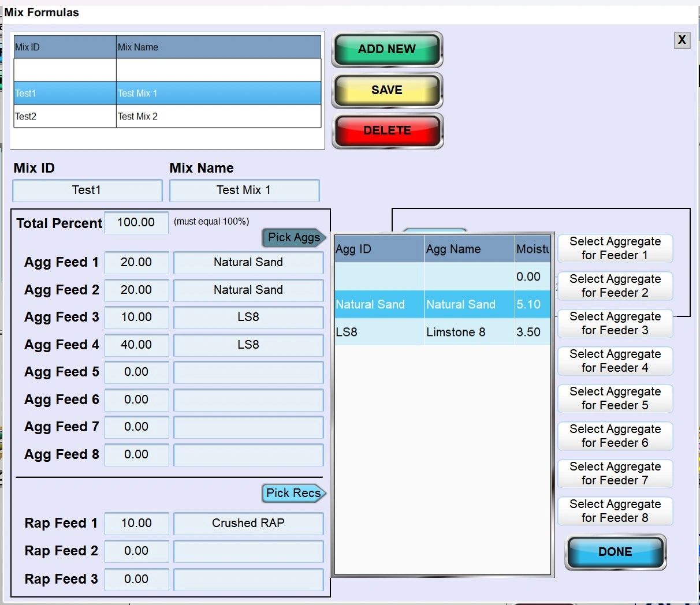The height and width of the screenshot is (605, 700).
Task: Click the Mix Name text field
Action: [244, 191]
